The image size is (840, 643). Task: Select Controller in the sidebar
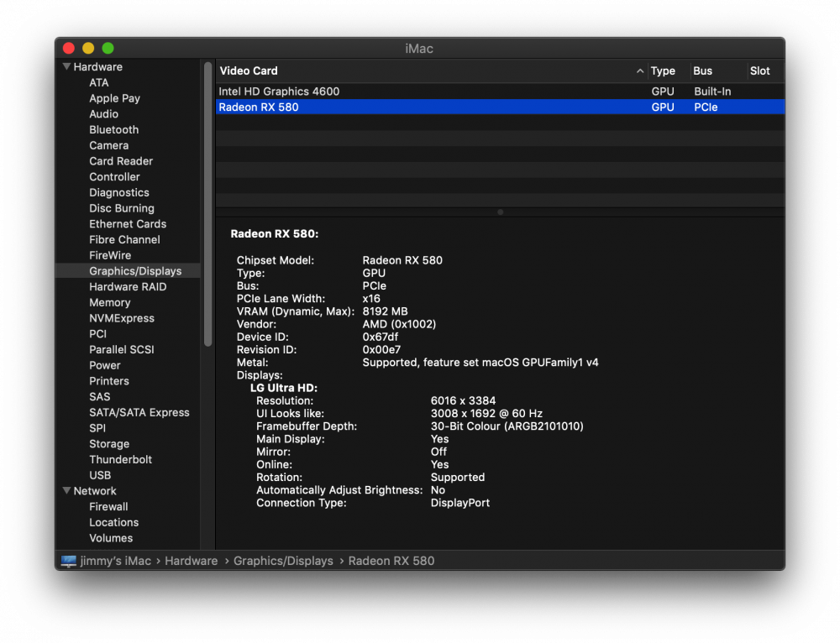(x=114, y=176)
